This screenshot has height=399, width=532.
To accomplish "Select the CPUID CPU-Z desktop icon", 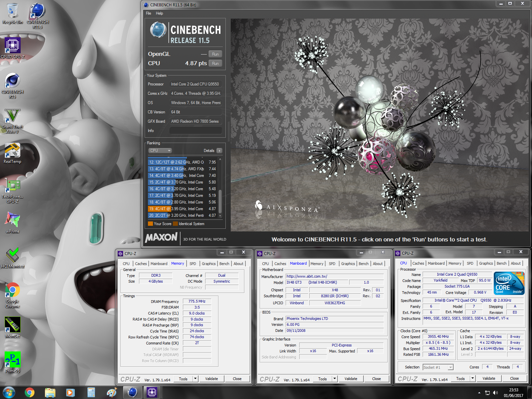I will pyautogui.click(x=13, y=48).
